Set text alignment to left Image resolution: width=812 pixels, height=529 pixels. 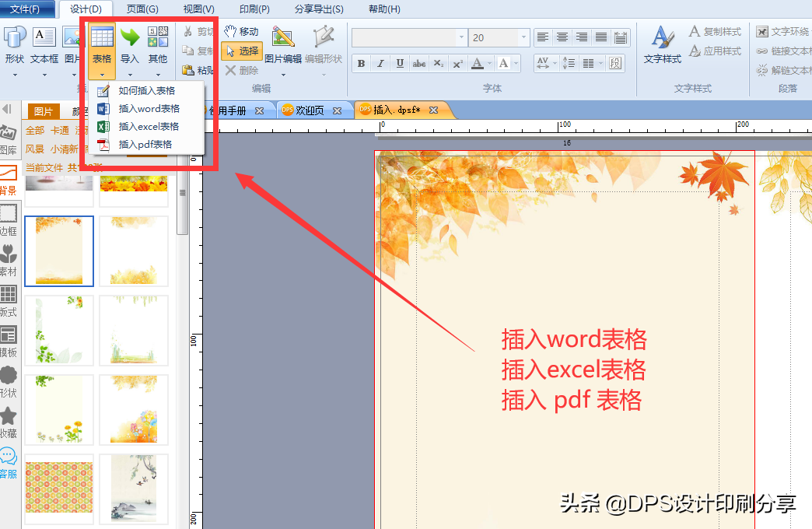coord(543,37)
